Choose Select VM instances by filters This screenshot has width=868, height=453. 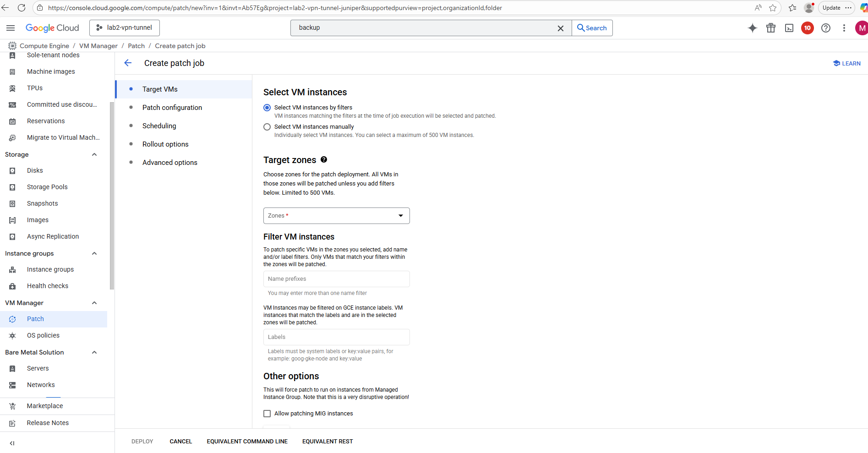pos(267,108)
